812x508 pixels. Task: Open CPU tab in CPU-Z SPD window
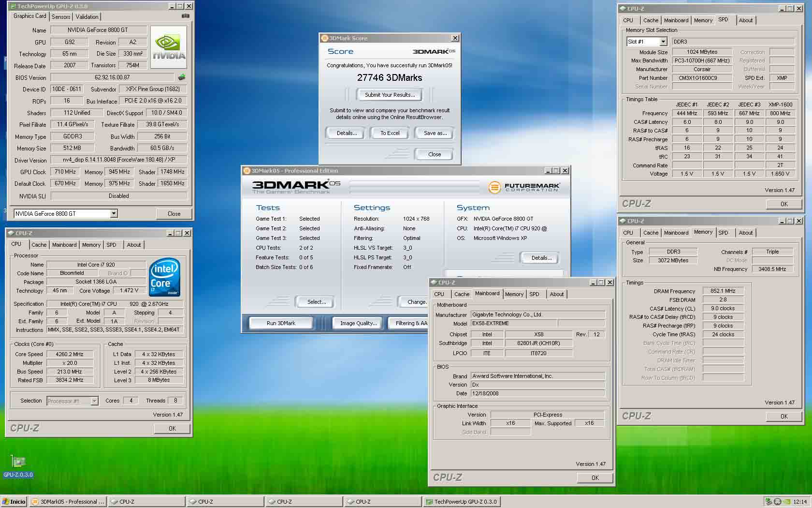(x=628, y=20)
